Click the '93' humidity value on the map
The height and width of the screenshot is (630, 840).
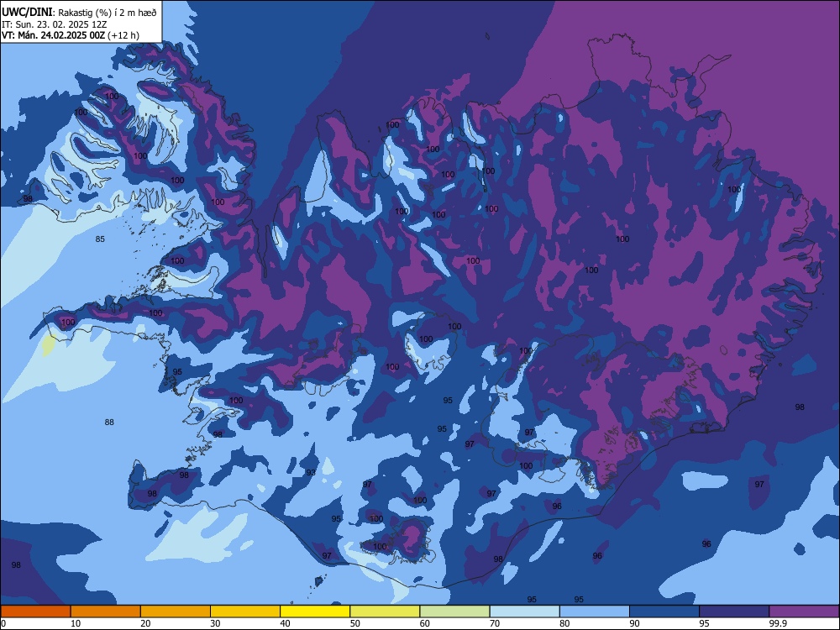[311, 472]
